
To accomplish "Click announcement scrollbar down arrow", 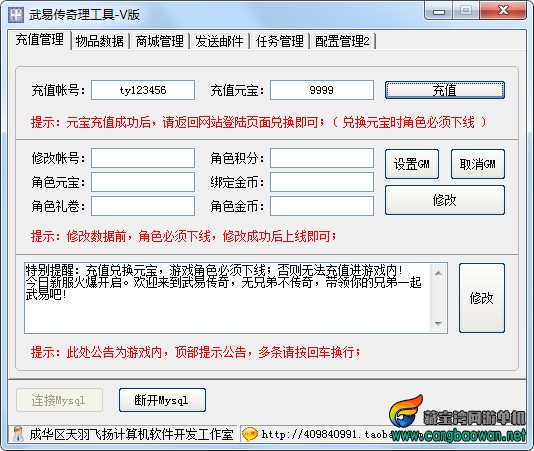I will point(438,324).
